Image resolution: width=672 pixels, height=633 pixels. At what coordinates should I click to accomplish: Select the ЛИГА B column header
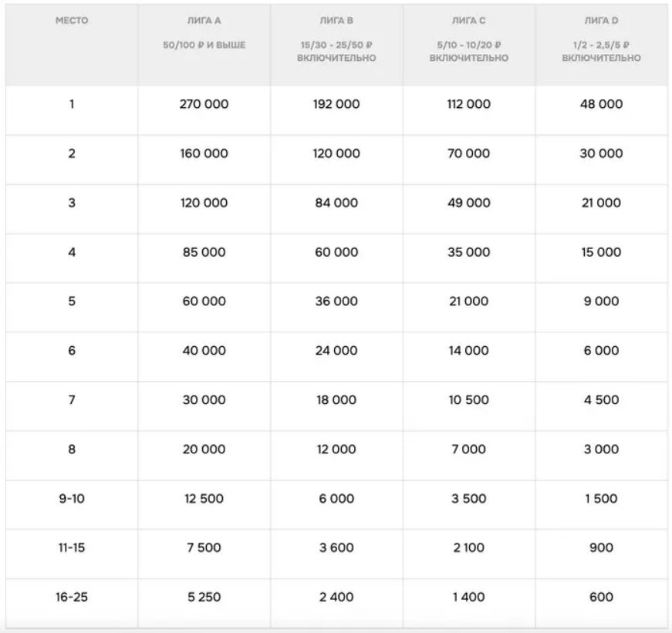click(x=336, y=21)
